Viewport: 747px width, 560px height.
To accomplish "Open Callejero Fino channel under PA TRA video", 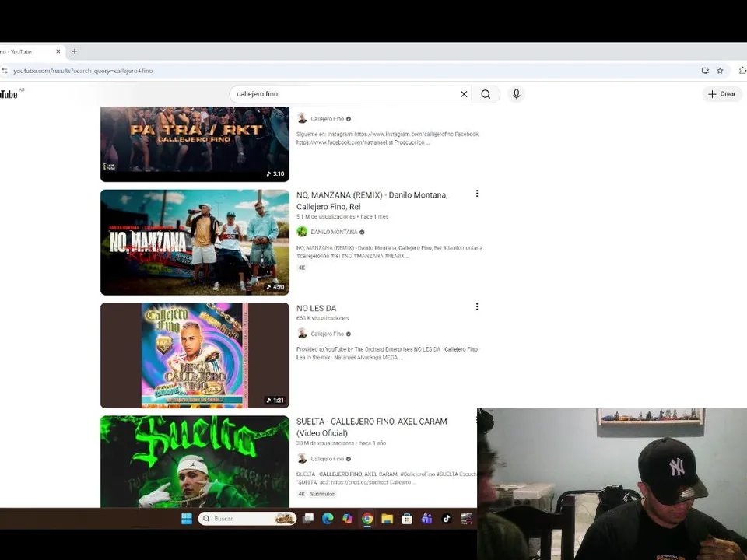I will (328, 119).
